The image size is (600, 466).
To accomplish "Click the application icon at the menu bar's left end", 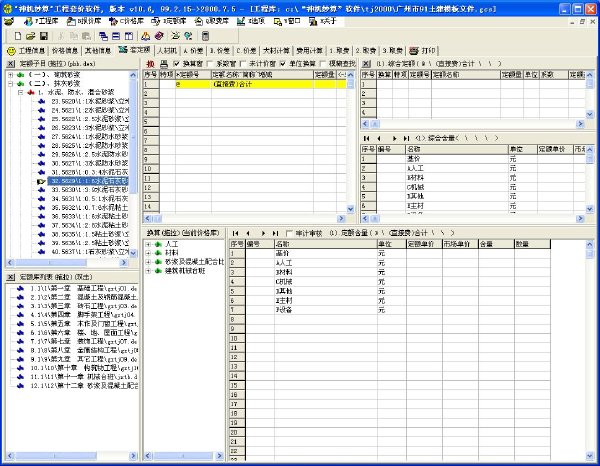I will pos(8,21).
